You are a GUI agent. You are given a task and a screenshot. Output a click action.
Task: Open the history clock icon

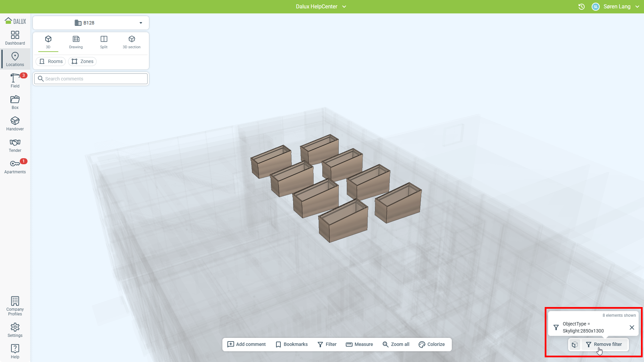pyautogui.click(x=582, y=7)
